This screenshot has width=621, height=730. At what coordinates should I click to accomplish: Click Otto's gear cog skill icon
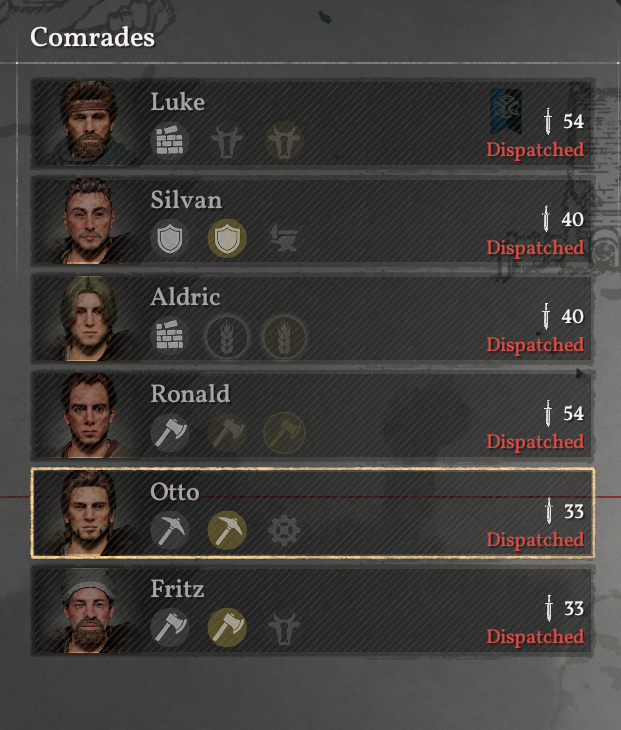click(x=284, y=530)
